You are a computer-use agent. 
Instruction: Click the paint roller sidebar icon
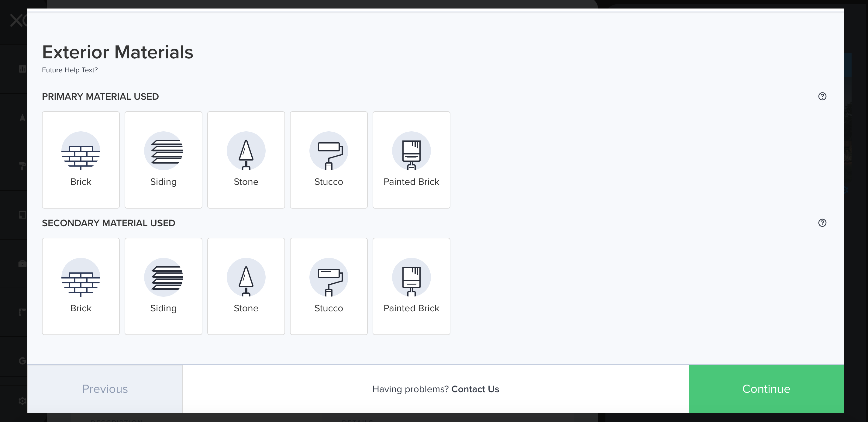[x=22, y=166]
